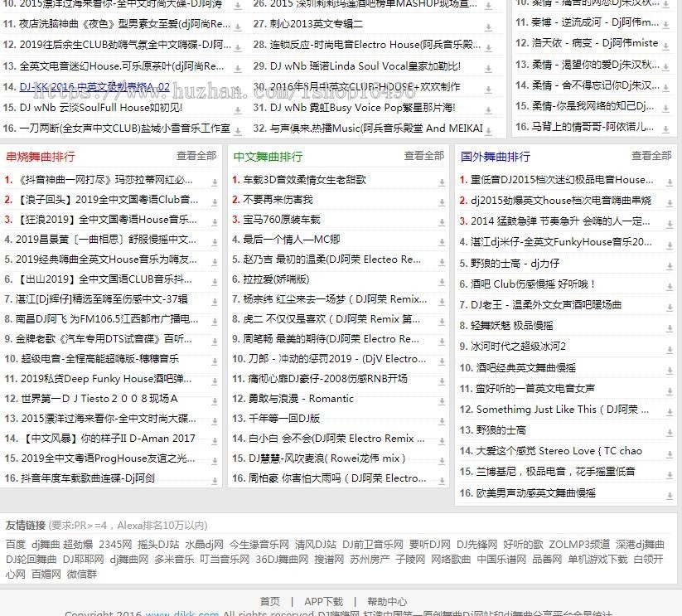Viewport: 682px width, 616px height.
Task: Play 《抖音神曲一网打尽》玛莎拉蒂网红必 track
Action: [104, 180]
